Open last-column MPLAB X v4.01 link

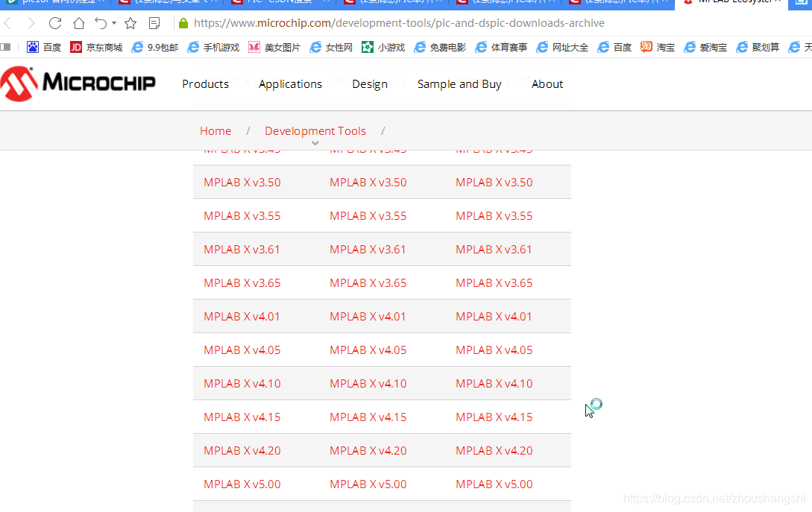click(494, 316)
